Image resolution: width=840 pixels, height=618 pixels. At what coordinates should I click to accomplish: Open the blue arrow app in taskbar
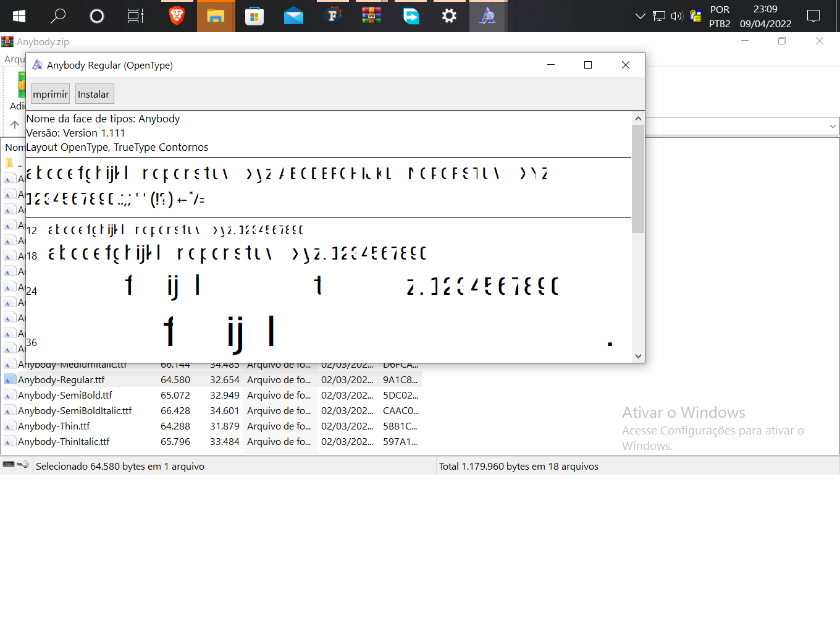click(x=411, y=16)
